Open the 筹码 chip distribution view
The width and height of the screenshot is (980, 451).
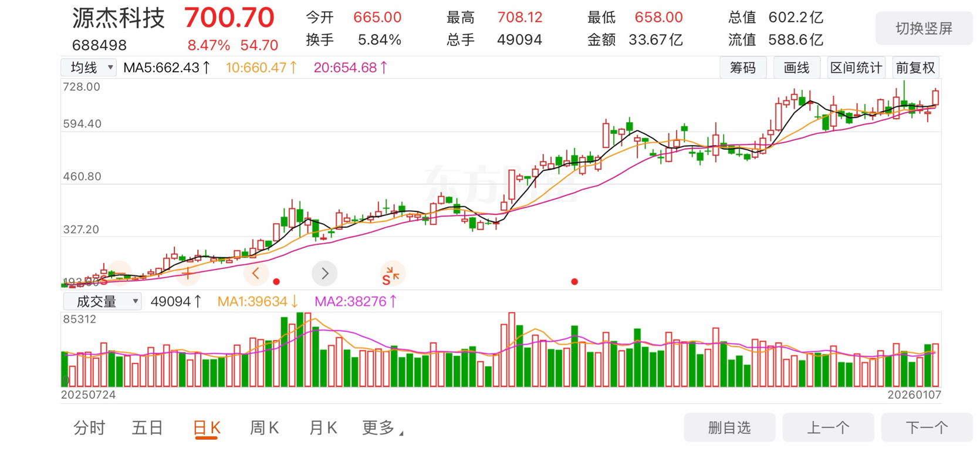coord(743,68)
